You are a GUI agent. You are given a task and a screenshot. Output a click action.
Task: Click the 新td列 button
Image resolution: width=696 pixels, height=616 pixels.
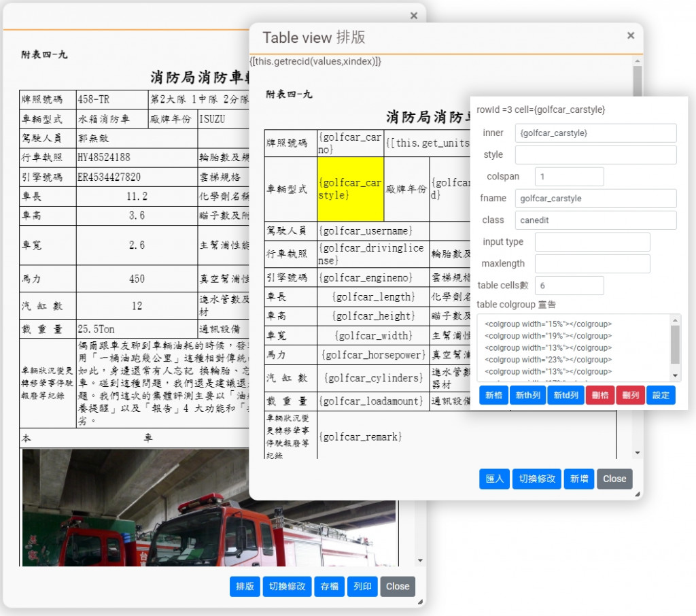(x=566, y=395)
